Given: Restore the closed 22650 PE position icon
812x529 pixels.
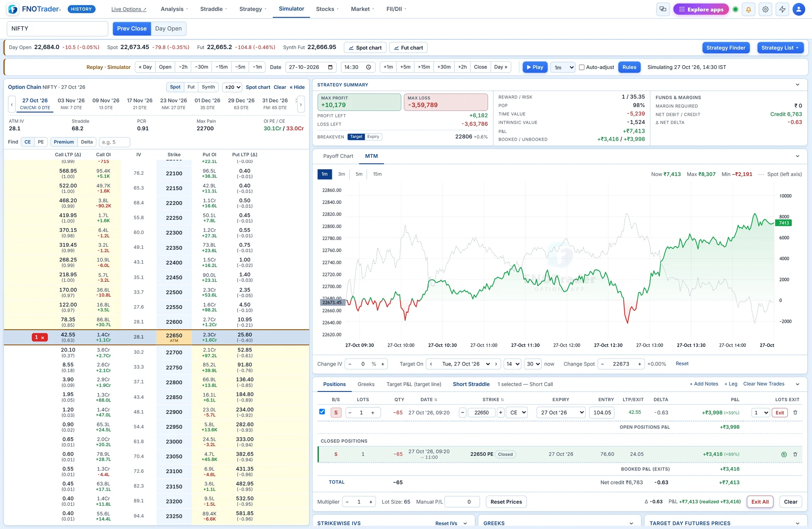Looking at the screenshot, I should point(784,455).
